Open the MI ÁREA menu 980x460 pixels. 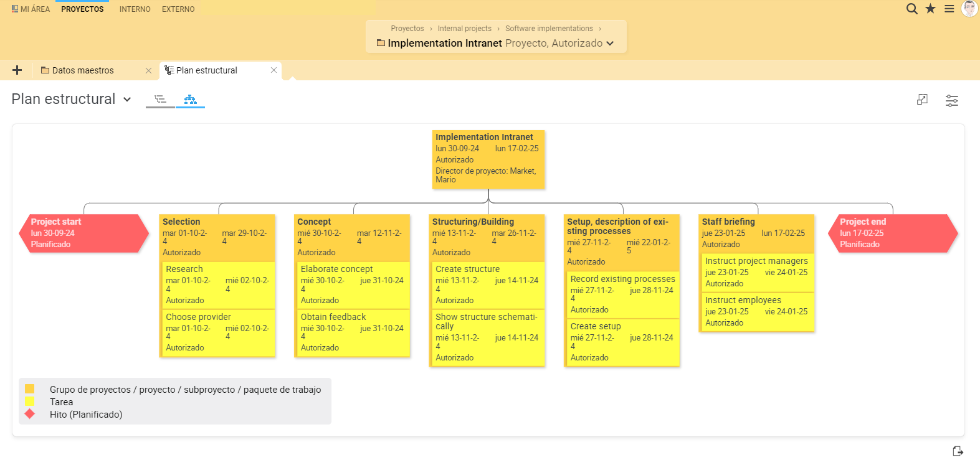click(x=31, y=9)
